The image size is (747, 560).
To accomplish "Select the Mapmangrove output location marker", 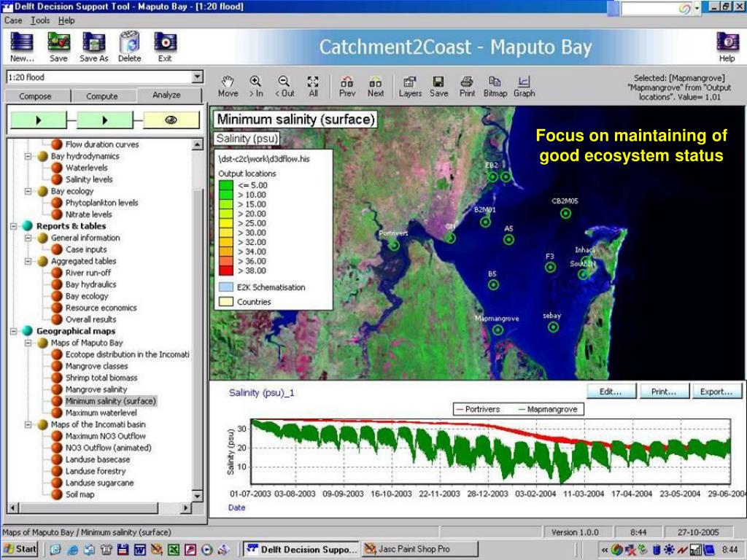I will (x=498, y=330).
